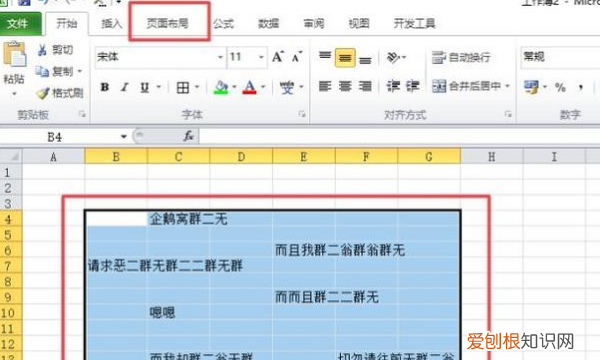This screenshot has width=600, height=360.
Task: Click the cell containing 嗯嗯
Action: [x=178, y=313]
